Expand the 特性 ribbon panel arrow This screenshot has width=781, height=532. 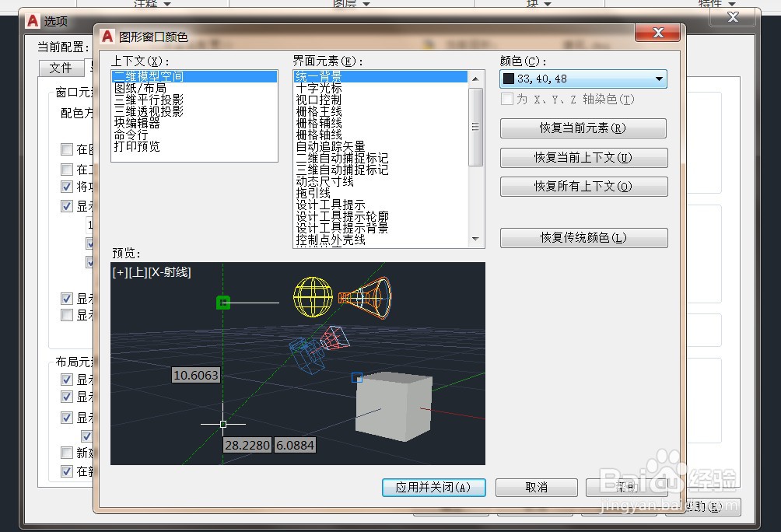(731, 3)
